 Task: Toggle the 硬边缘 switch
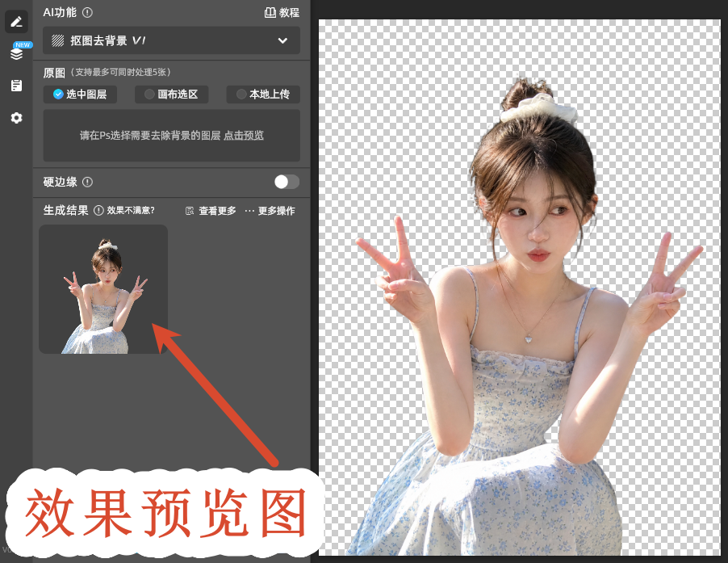(x=287, y=182)
